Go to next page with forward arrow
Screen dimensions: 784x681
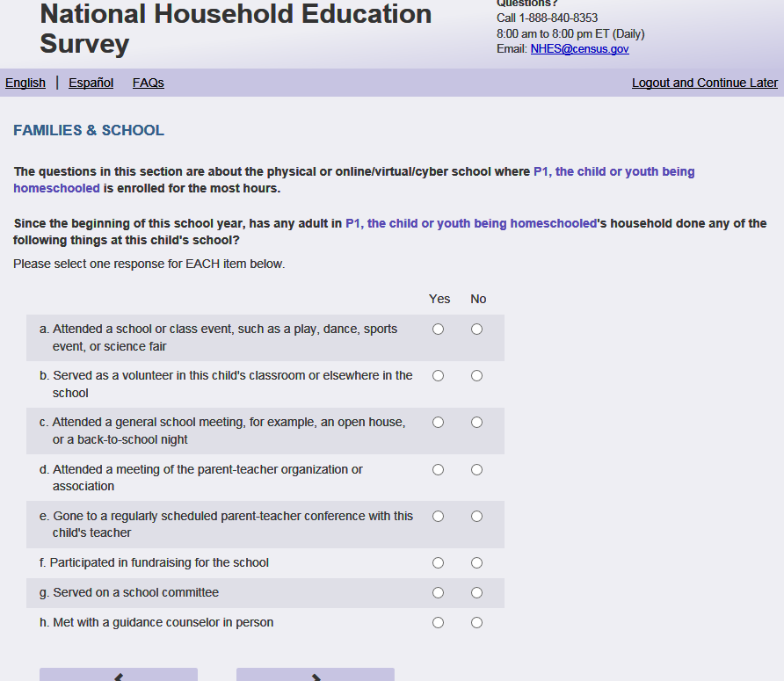click(x=316, y=675)
